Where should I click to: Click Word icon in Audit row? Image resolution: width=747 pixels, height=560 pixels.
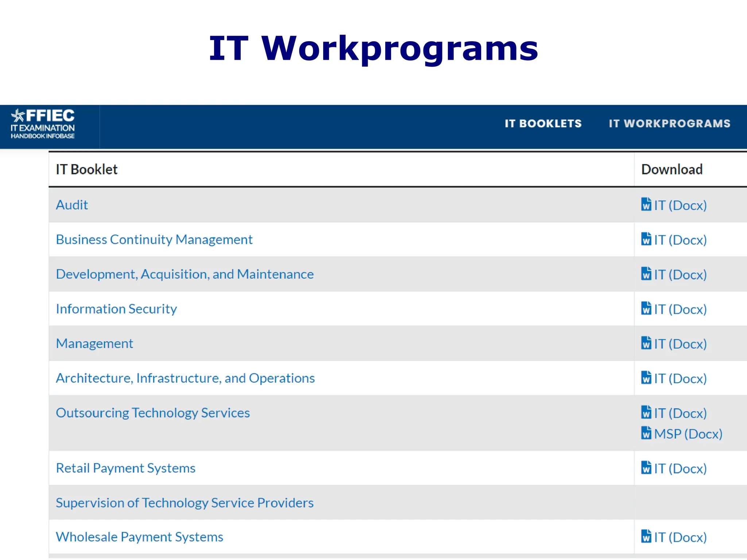coord(646,204)
